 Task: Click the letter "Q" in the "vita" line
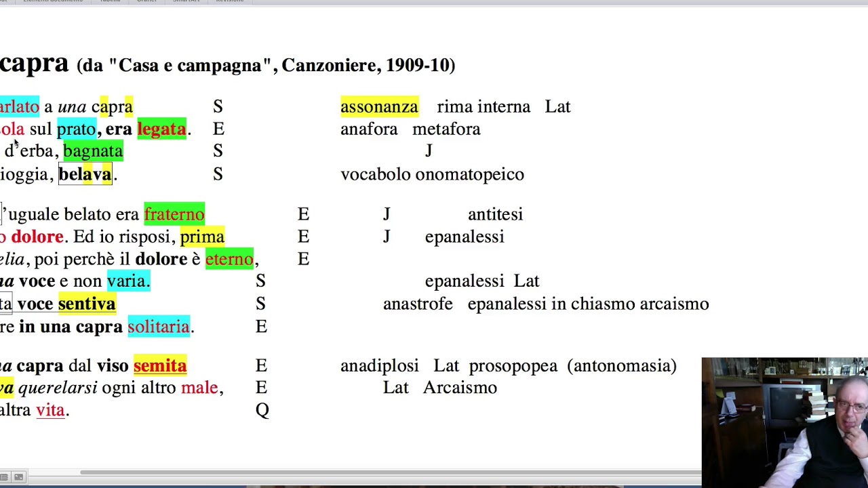point(262,410)
